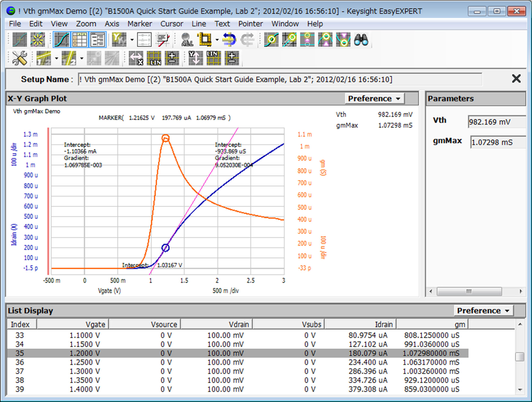Click the Y-axis LIN scale icon
532x402 pixels.
pyautogui.click(x=214, y=58)
